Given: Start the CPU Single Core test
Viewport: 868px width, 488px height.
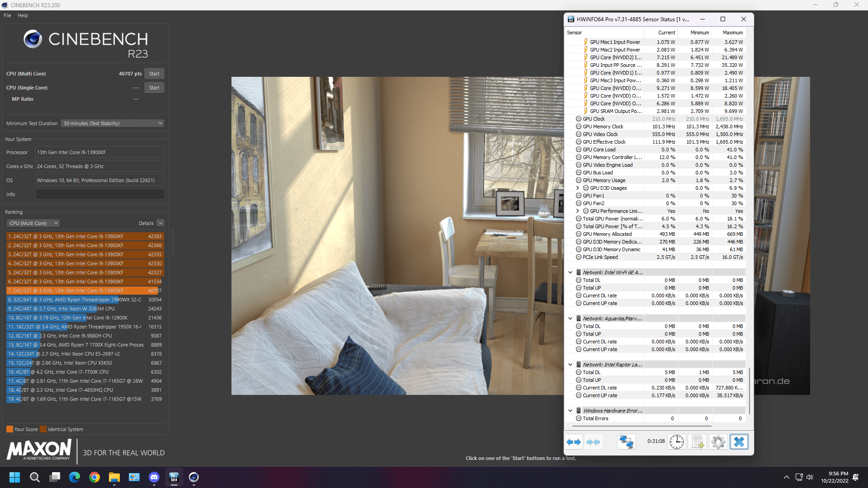Looking at the screenshot, I should tap(154, 88).
